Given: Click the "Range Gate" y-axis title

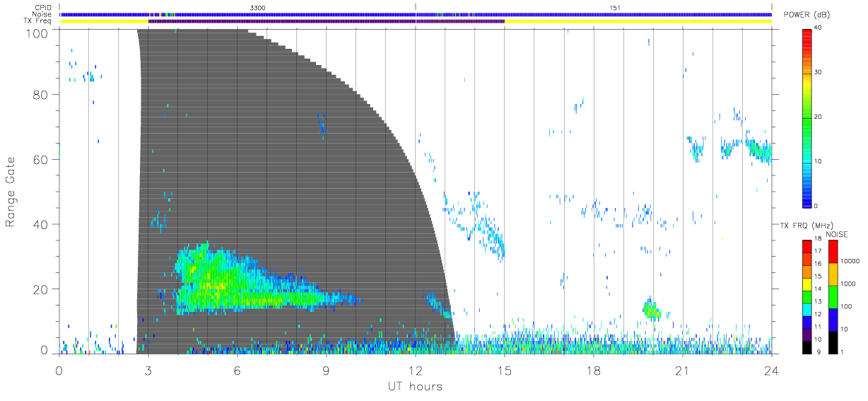Looking at the screenshot, I should click(11, 192).
